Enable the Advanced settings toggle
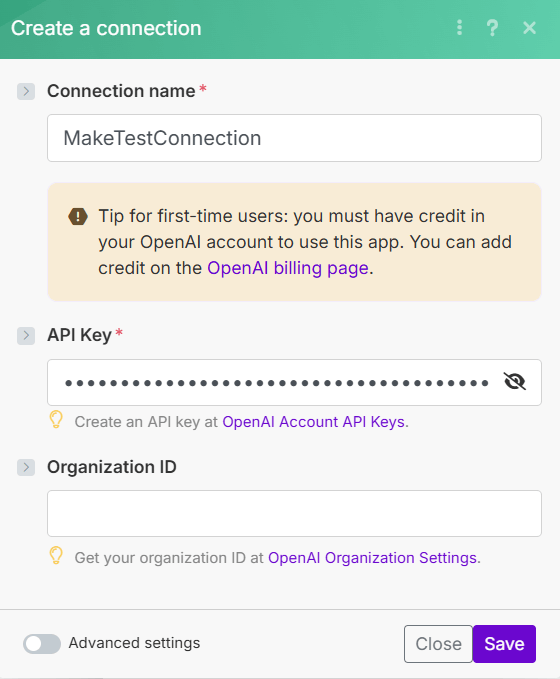This screenshot has width=560, height=679. pyautogui.click(x=42, y=643)
